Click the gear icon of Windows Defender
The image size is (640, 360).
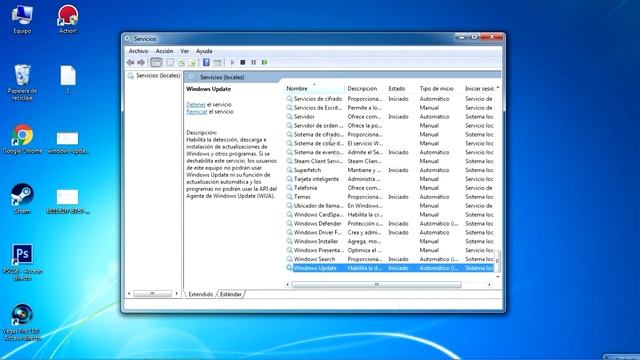coord(289,223)
